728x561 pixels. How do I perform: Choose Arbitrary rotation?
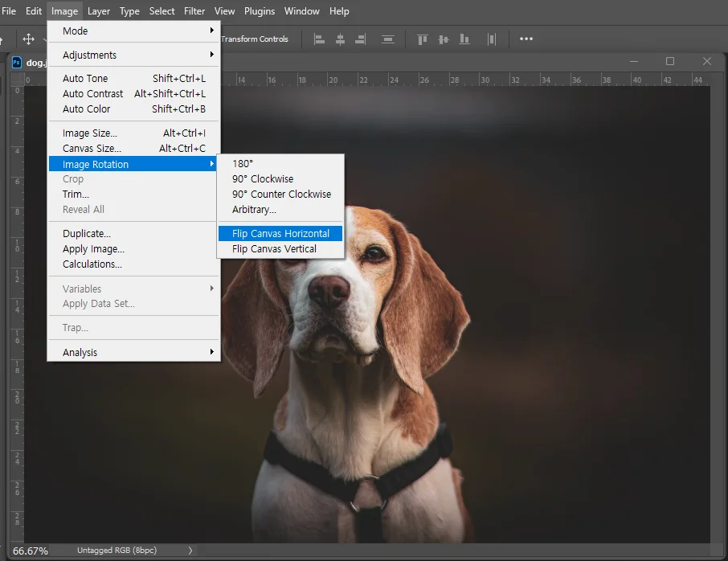coord(280,210)
